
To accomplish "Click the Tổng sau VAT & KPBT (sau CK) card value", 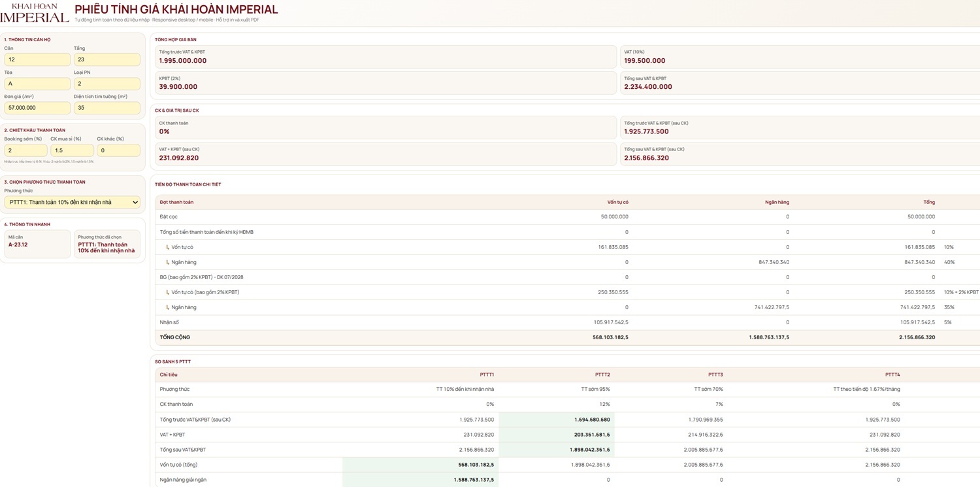I will click(646, 158).
